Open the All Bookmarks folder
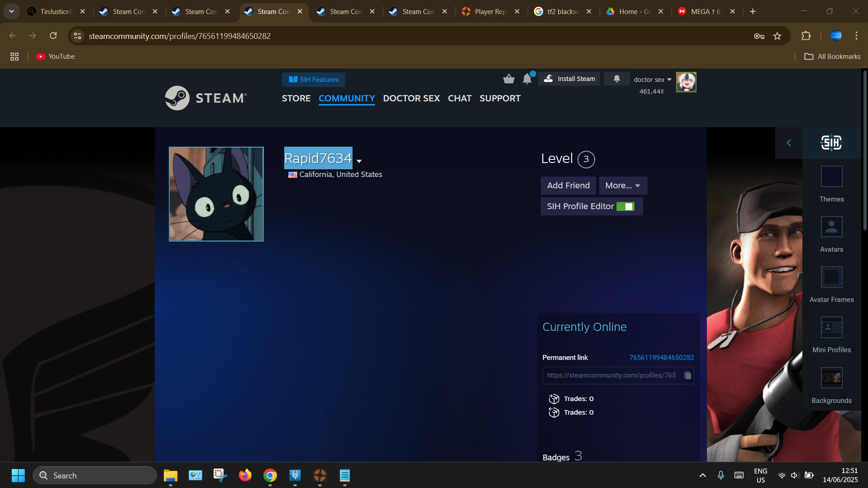Viewport: 868px width, 488px height. pos(832,57)
